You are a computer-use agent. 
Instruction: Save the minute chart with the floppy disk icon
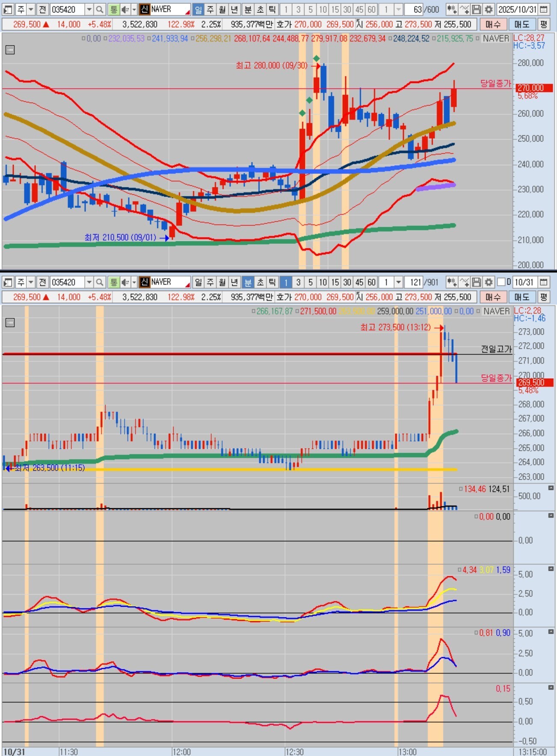(477, 282)
